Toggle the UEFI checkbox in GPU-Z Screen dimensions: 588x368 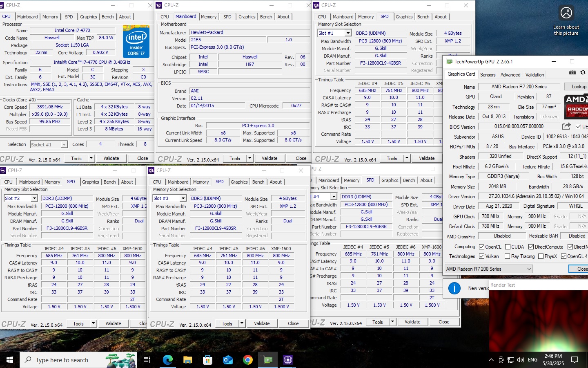(578, 126)
